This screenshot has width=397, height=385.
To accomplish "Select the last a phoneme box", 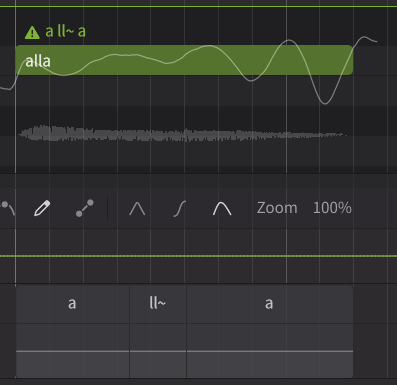I will (270, 304).
